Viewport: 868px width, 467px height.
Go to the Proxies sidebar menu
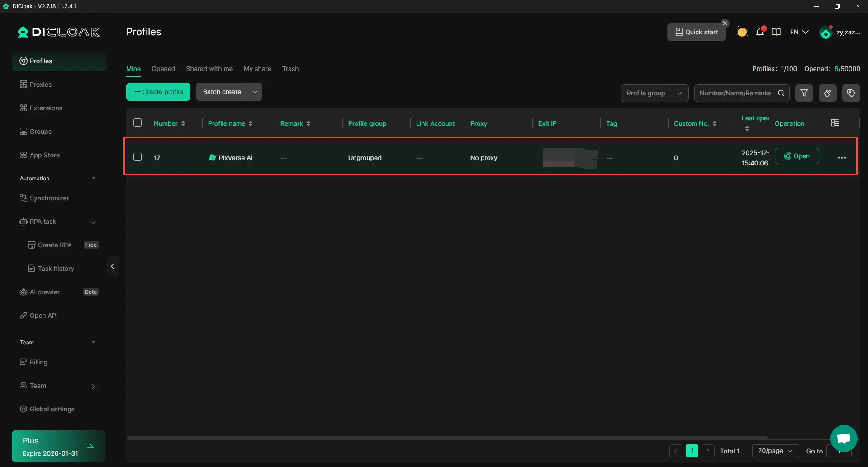click(x=40, y=85)
